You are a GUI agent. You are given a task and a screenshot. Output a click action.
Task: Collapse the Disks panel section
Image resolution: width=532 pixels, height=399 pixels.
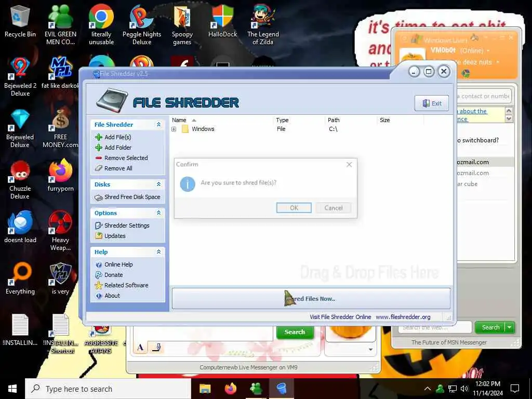click(x=158, y=184)
